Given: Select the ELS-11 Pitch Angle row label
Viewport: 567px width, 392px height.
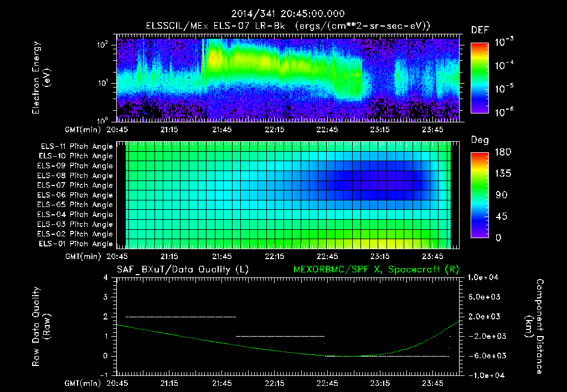Looking at the screenshot, I should click(x=76, y=147).
